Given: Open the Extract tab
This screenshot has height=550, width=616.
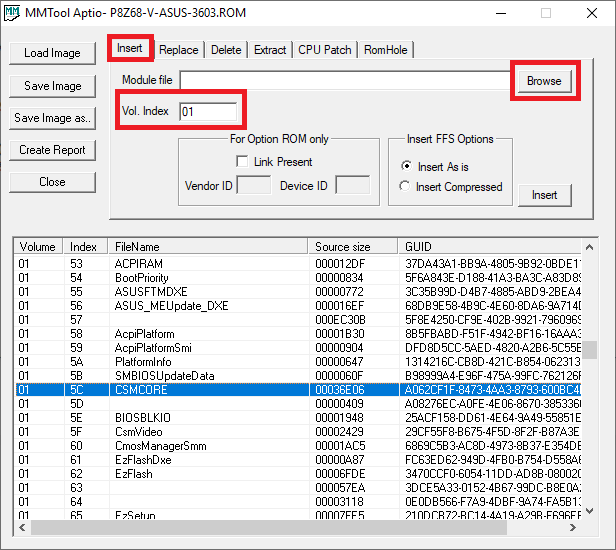Looking at the screenshot, I should (x=269, y=50).
